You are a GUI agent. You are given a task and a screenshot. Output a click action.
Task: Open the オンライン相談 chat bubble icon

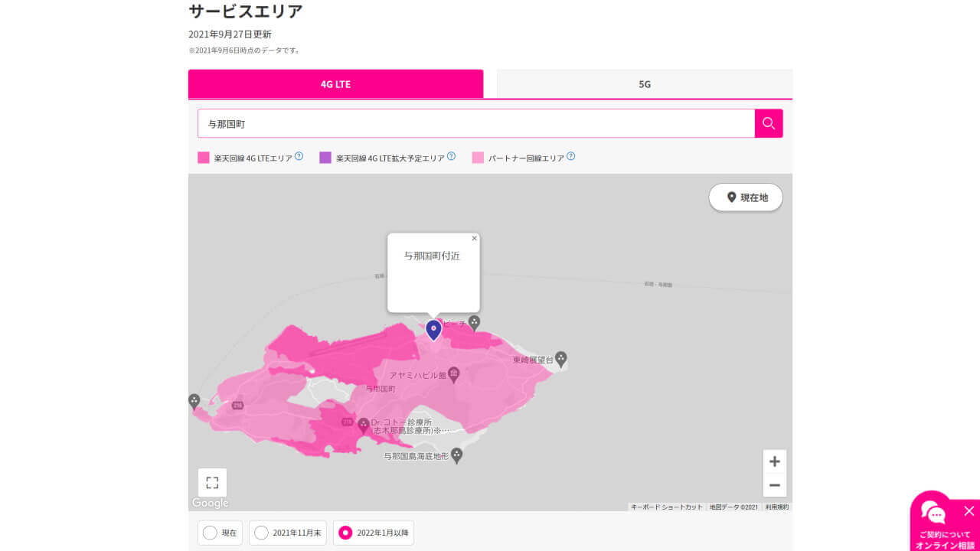pyautogui.click(x=933, y=511)
